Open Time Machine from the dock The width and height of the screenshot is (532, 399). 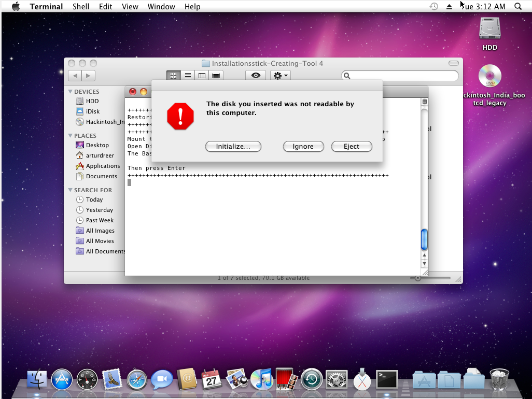(x=312, y=380)
